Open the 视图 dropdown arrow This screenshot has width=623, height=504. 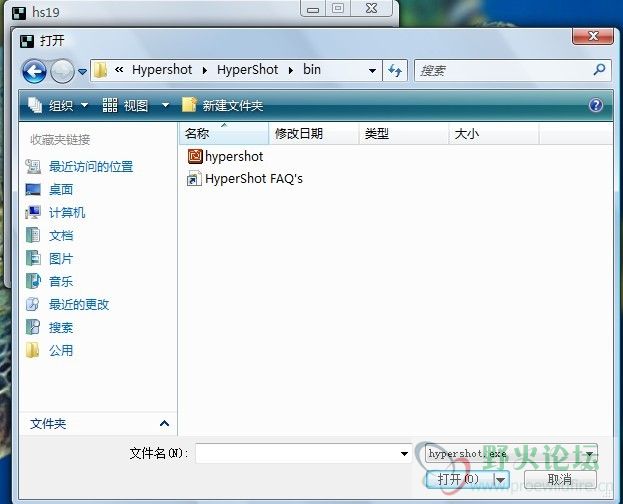click(x=165, y=106)
